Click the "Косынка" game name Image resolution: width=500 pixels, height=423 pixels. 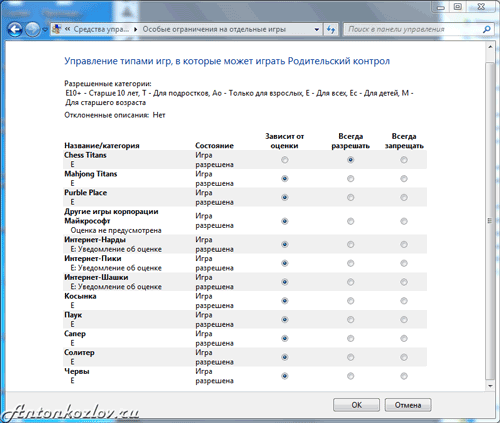(x=80, y=296)
